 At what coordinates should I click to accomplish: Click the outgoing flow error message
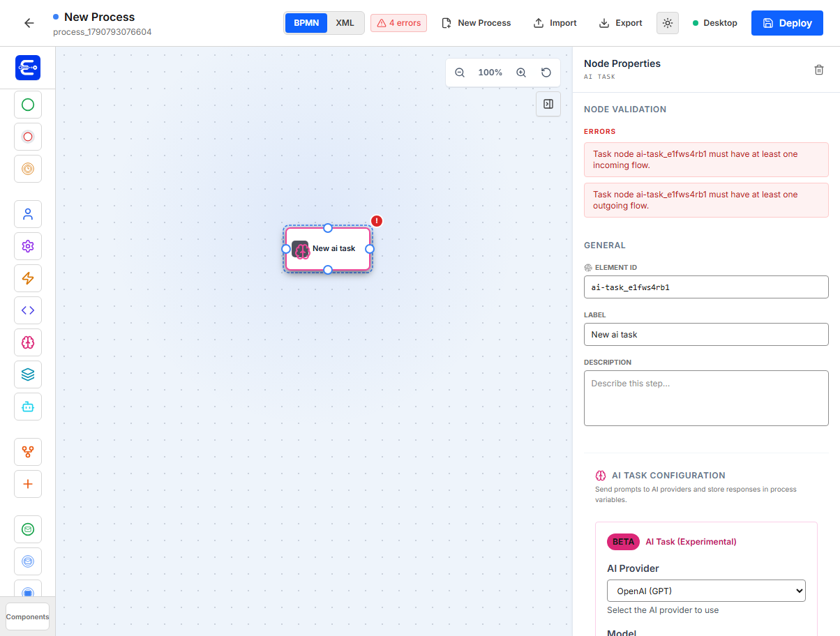pos(706,200)
